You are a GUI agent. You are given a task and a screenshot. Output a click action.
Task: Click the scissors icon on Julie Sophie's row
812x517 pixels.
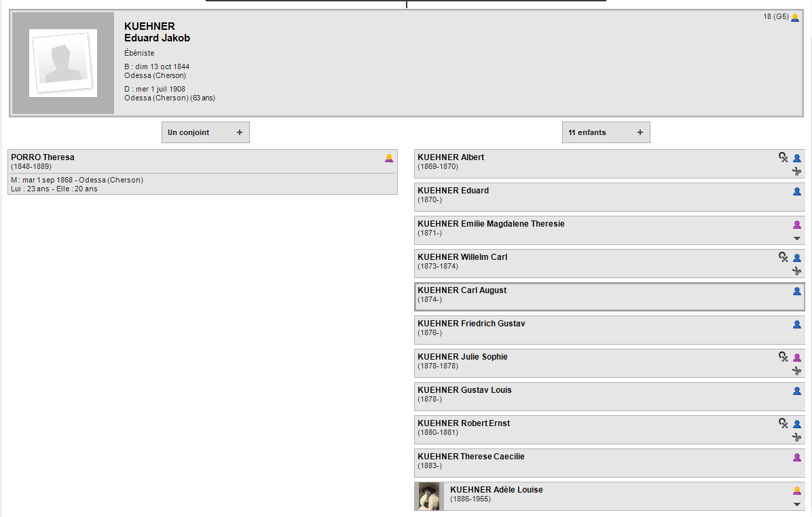(x=797, y=371)
